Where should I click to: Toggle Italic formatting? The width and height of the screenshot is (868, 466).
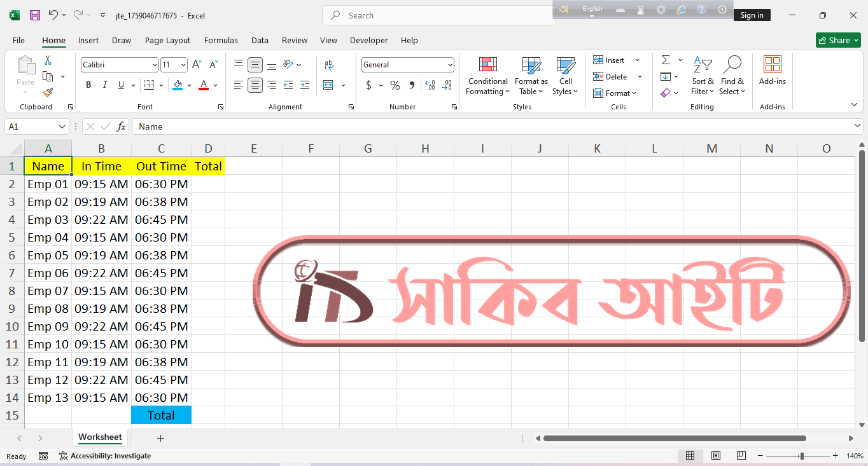click(x=104, y=85)
